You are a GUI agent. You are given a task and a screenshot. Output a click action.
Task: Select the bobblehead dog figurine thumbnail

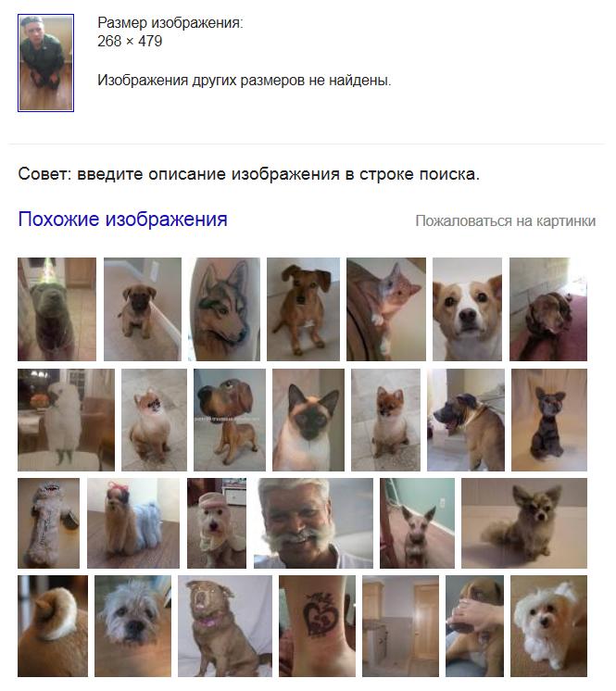(230, 420)
